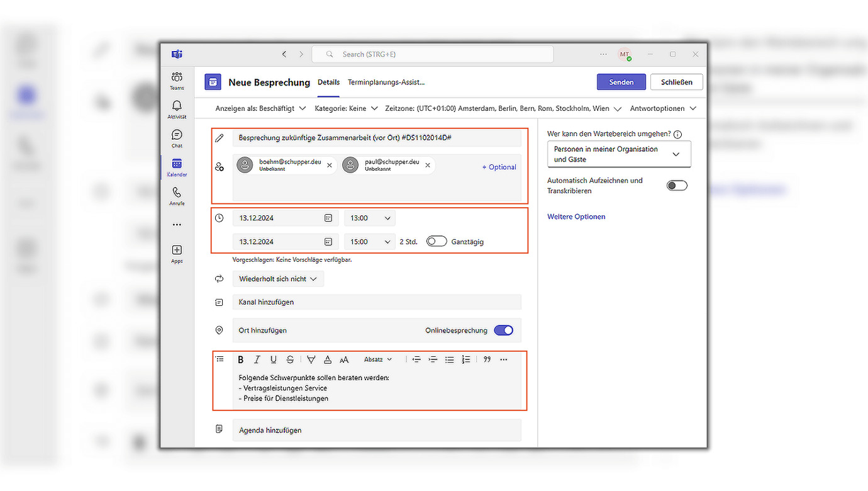Click the Agenda hinzufügen field
The height and width of the screenshot is (491, 868).
[x=376, y=430]
